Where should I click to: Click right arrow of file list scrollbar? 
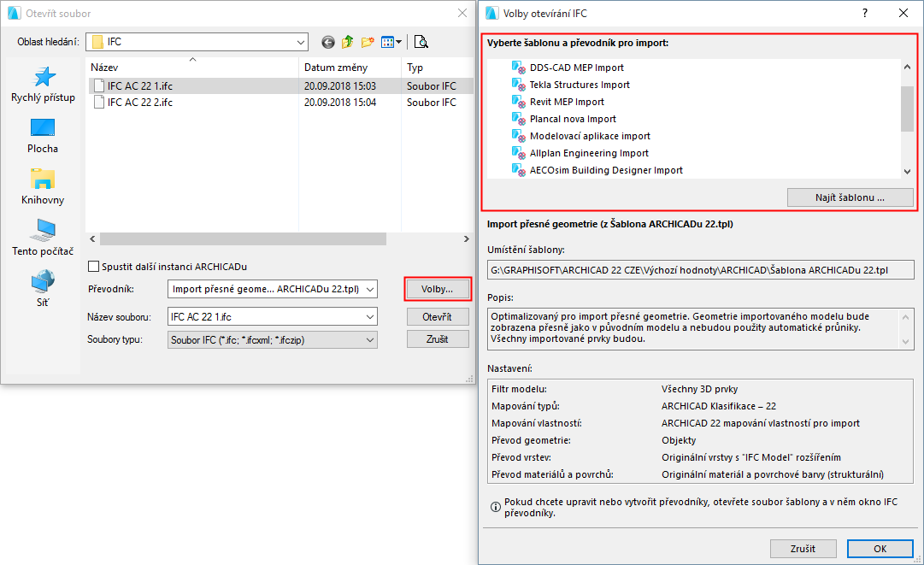tap(466, 238)
